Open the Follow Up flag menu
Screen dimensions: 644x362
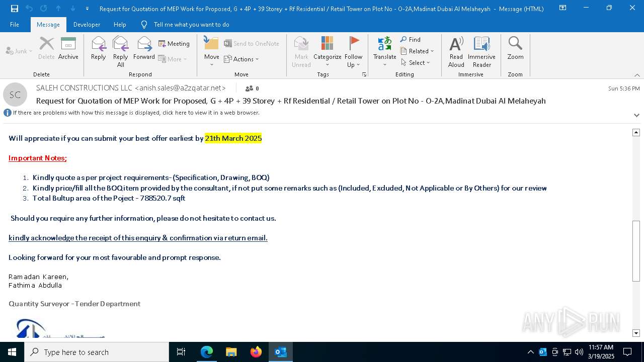point(354,52)
